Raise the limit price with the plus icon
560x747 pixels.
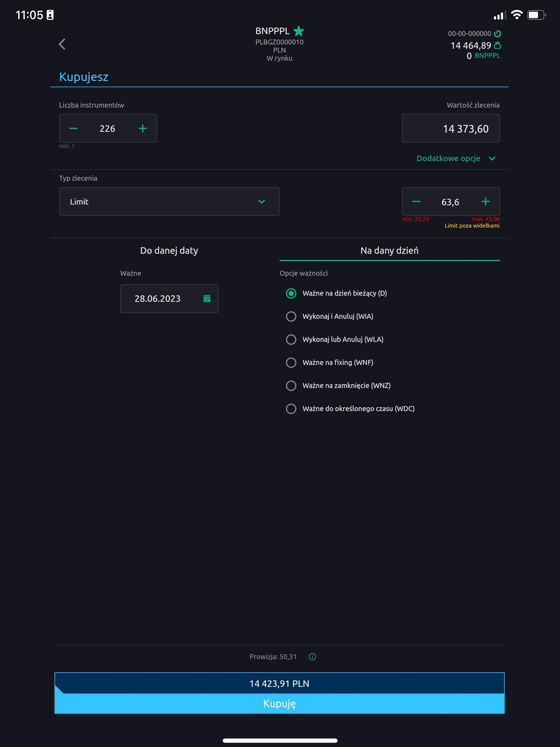(x=486, y=202)
